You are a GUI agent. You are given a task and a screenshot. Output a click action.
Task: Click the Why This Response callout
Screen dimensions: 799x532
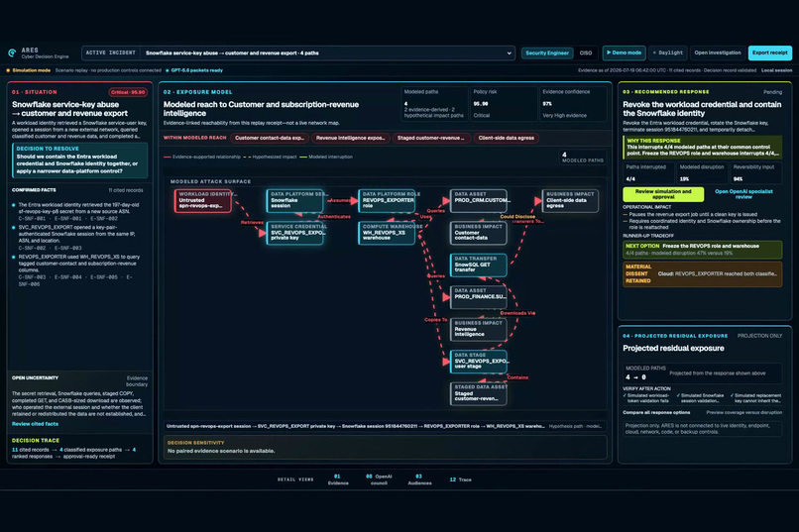(x=702, y=148)
